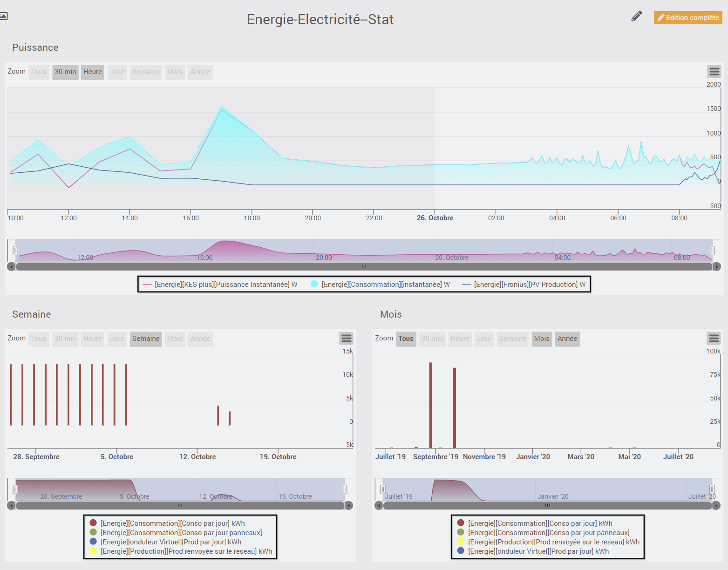Select Jour zoom in Puissance chart
The width and height of the screenshot is (728, 570).
click(x=117, y=72)
